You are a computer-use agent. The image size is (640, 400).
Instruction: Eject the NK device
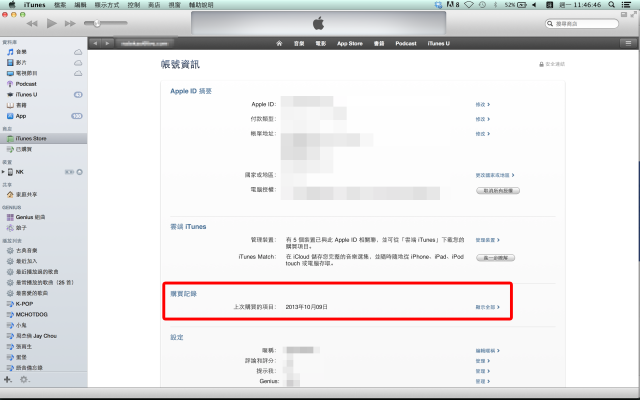coord(80,172)
